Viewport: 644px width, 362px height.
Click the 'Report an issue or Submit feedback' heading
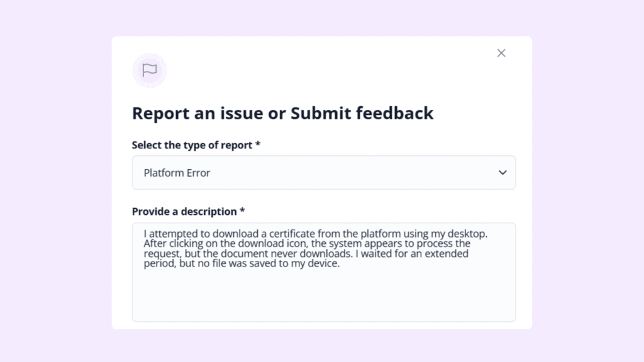pyautogui.click(x=282, y=113)
